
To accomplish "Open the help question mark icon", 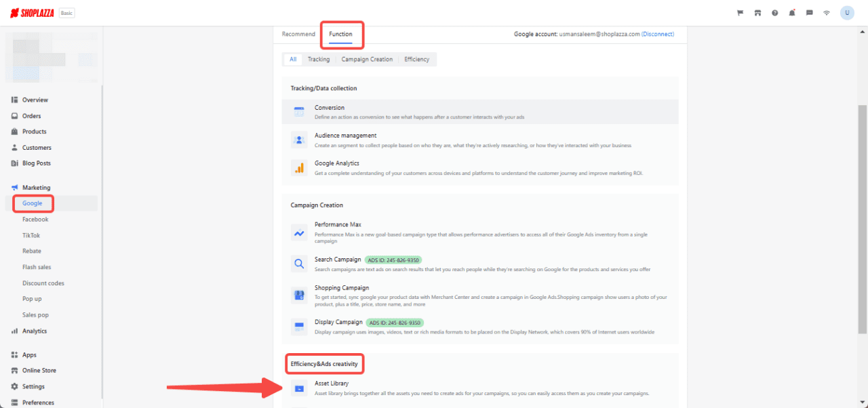I will [775, 13].
